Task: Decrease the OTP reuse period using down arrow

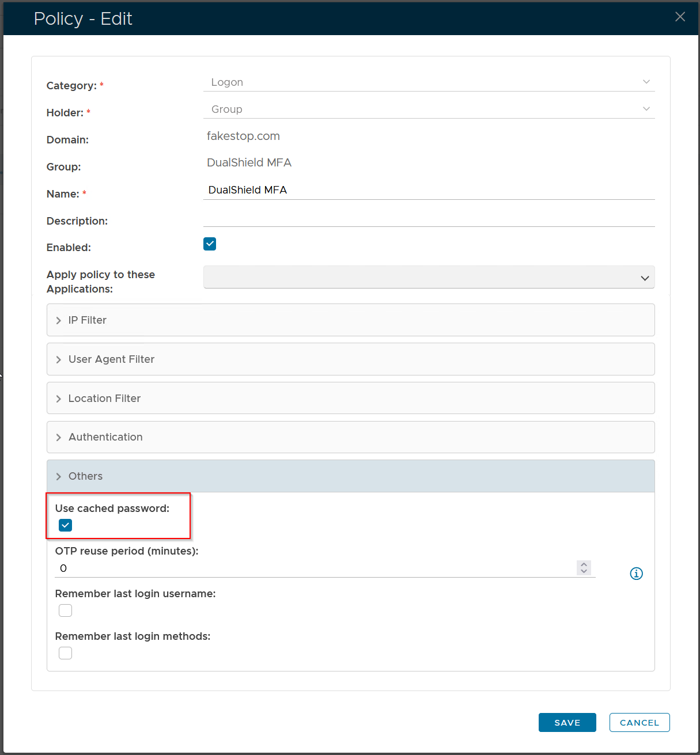Action: pyautogui.click(x=584, y=571)
